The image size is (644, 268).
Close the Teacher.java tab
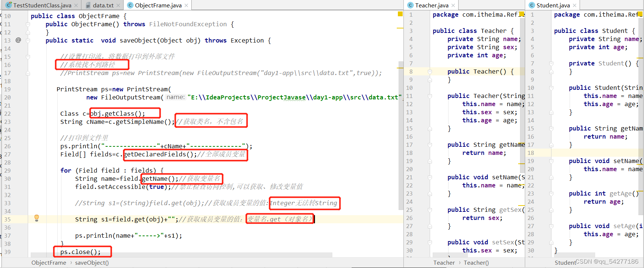click(x=453, y=6)
